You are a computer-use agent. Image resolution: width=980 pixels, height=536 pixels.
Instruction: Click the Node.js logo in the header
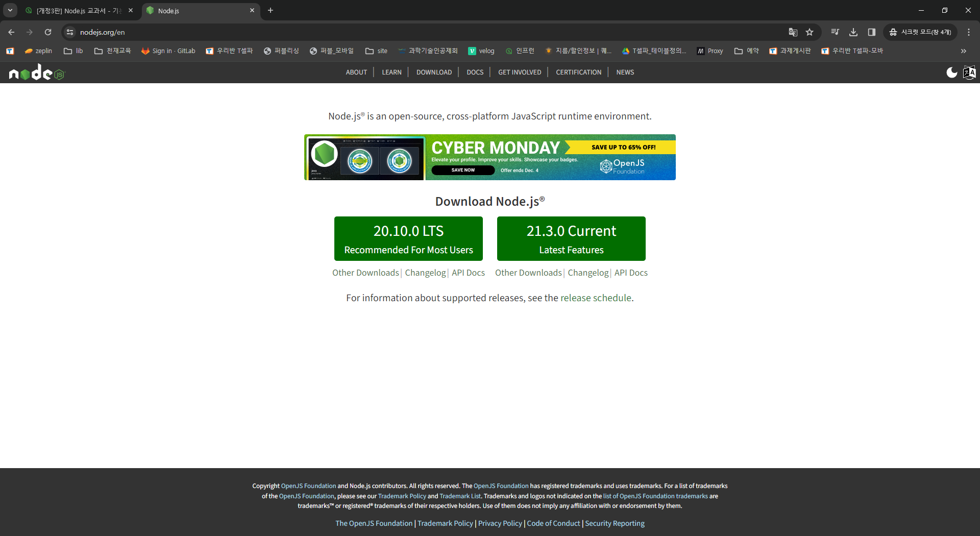tap(37, 72)
